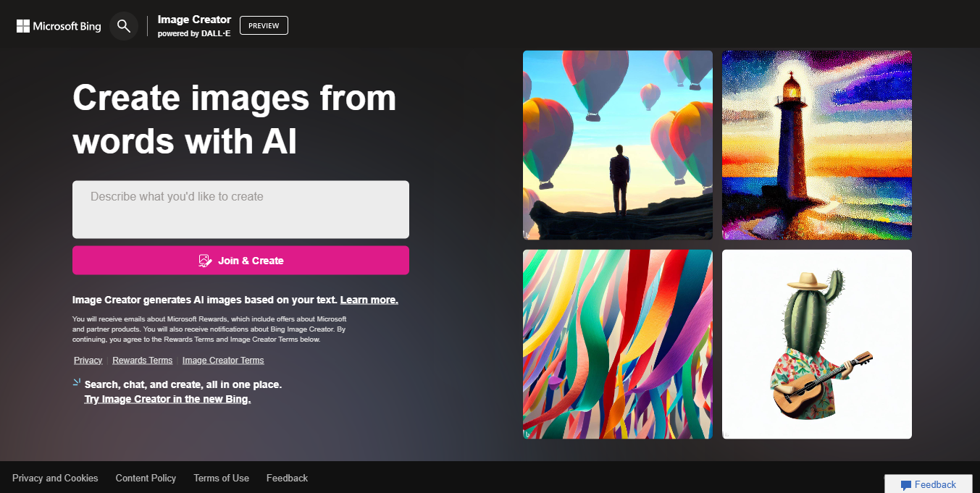Open the Rewards Terms link
The height and width of the screenshot is (493, 980).
pyautogui.click(x=143, y=361)
